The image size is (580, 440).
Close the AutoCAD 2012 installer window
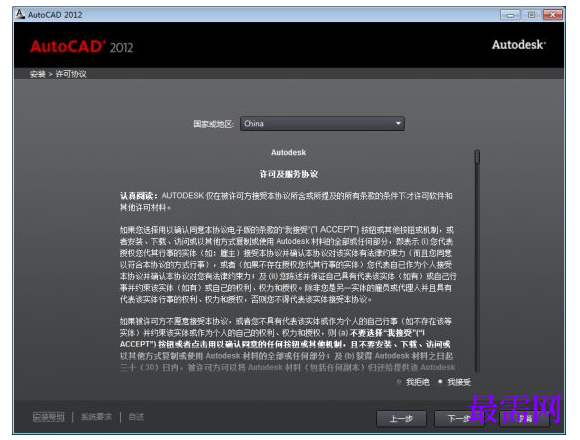pyautogui.click(x=553, y=15)
